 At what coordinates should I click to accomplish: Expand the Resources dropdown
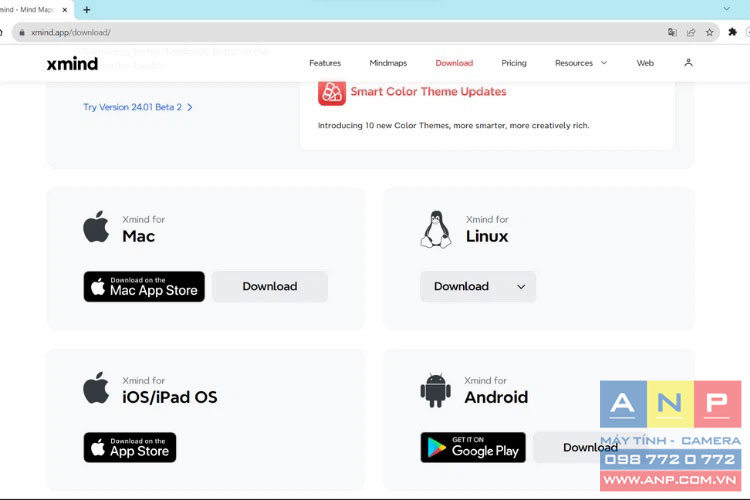click(x=581, y=63)
